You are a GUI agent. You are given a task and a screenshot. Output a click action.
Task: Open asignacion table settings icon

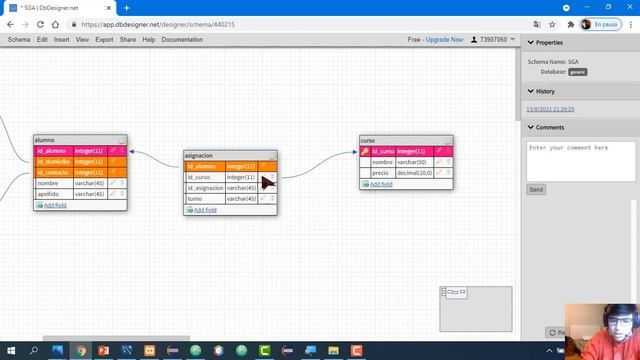point(273,156)
